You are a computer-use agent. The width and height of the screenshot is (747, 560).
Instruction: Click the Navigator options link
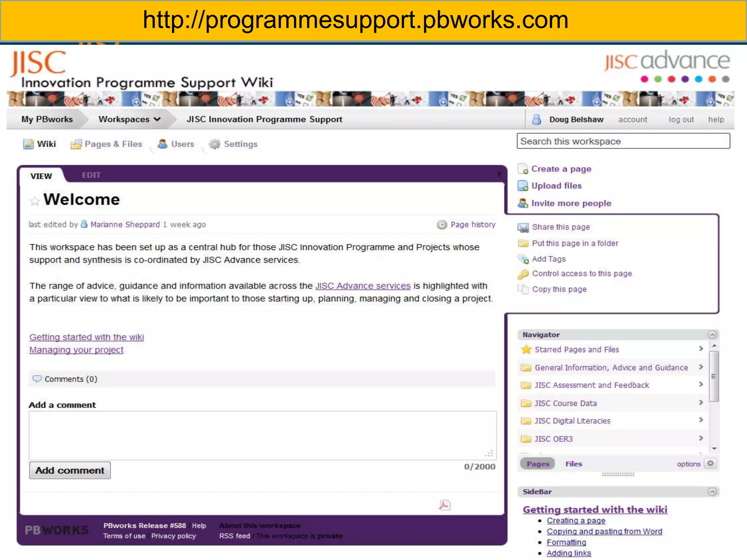pyautogui.click(x=689, y=464)
